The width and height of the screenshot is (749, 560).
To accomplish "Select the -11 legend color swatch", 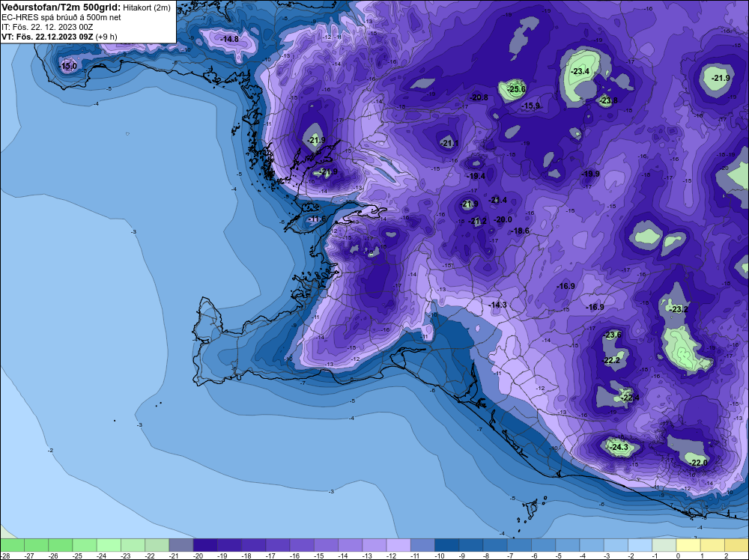I will point(422,545).
